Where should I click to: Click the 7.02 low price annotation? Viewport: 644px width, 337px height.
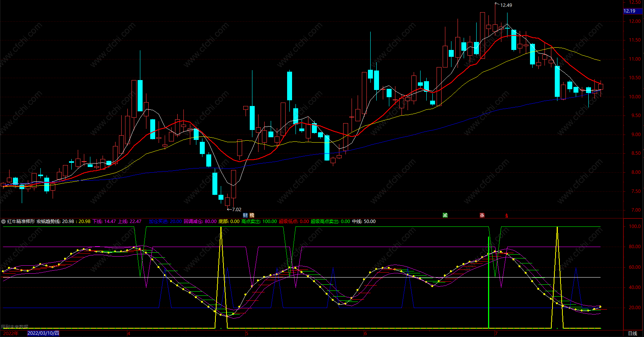tap(236, 210)
